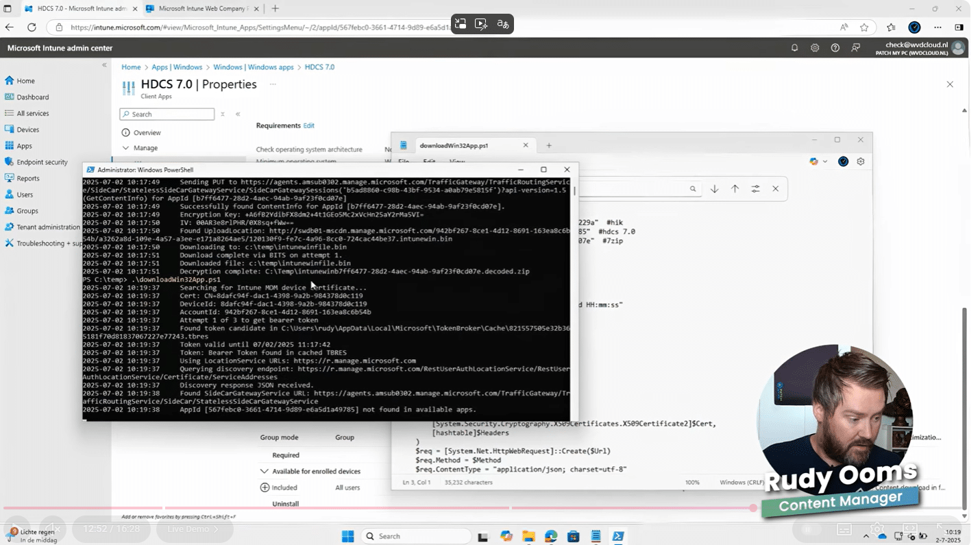
Task: Open Notepad find options icon
Action: coord(755,189)
